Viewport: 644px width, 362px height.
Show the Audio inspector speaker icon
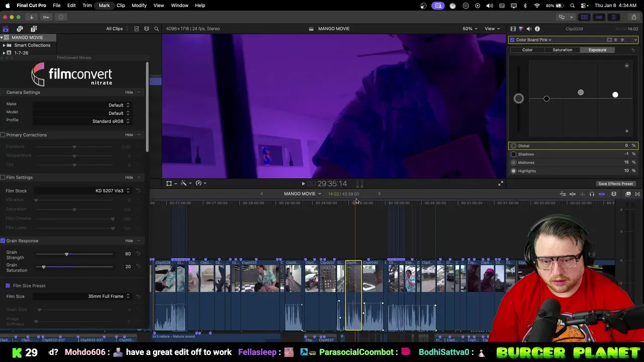[x=529, y=29]
